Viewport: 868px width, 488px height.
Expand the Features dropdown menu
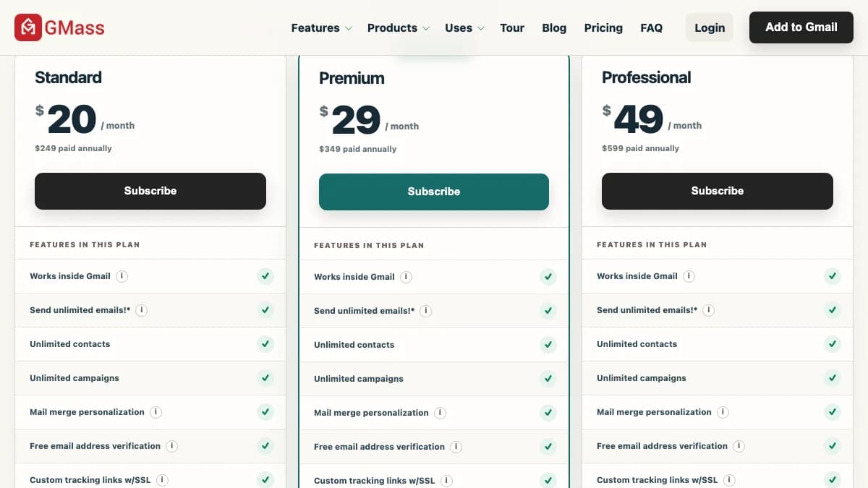click(x=321, y=27)
